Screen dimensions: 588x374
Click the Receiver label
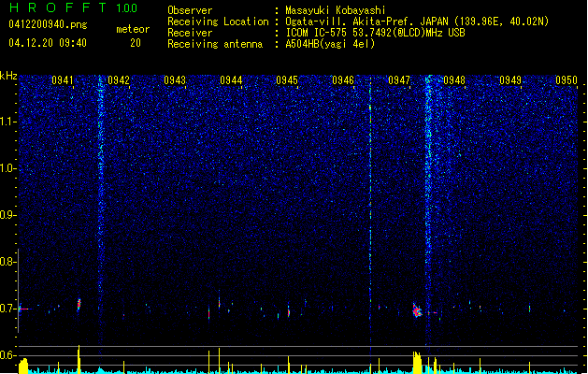pyautogui.click(x=190, y=33)
